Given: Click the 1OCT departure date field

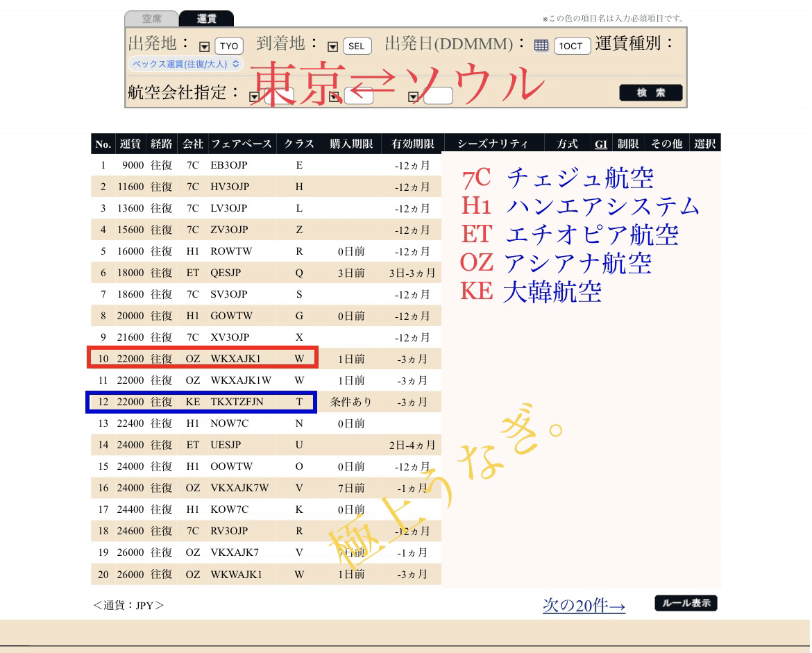Looking at the screenshot, I should [572, 46].
